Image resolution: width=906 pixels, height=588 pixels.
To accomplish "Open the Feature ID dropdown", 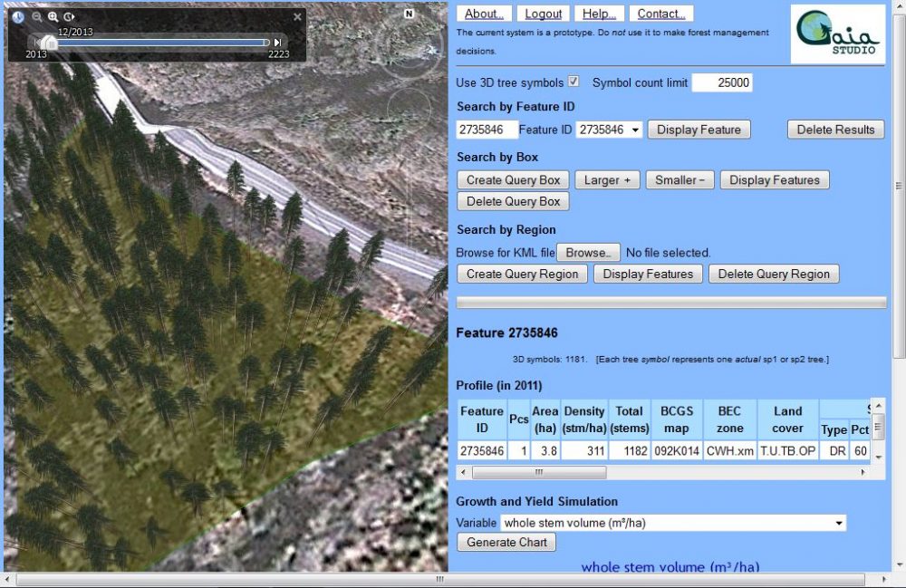I will point(609,130).
